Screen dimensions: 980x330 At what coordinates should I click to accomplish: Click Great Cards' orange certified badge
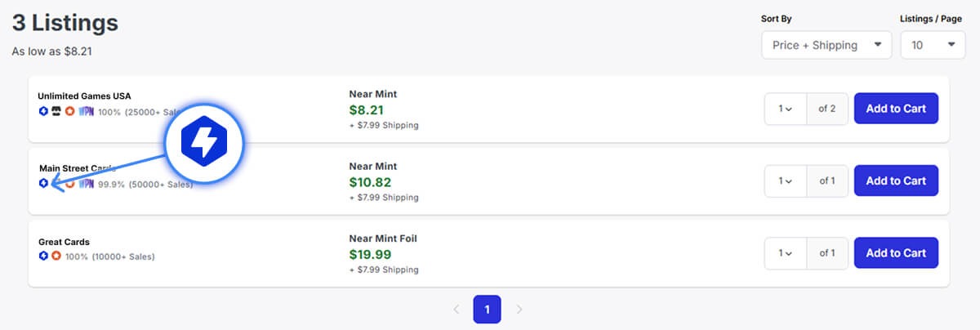(56, 256)
